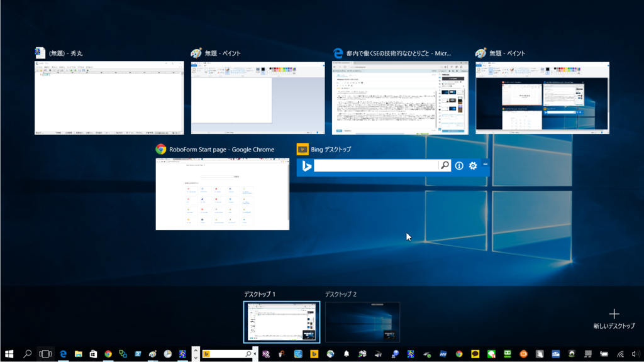This screenshot has height=362, width=644.
Task: Expand the Bing toolbar chevron arrow
Action: [x=255, y=354]
